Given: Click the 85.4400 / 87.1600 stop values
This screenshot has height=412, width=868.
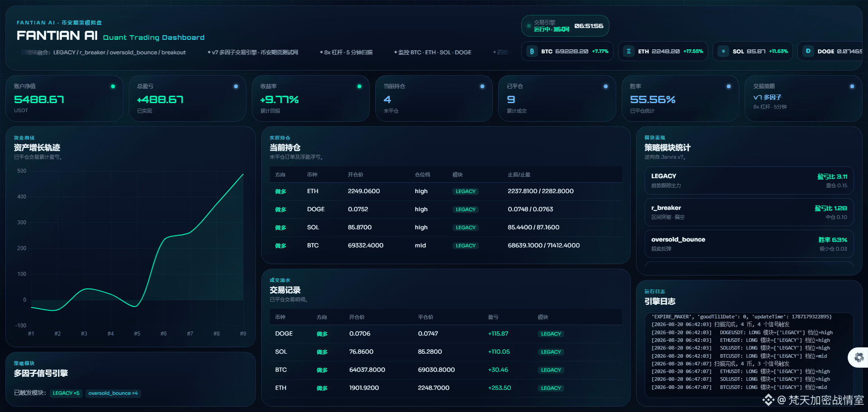Looking at the screenshot, I should 533,227.
